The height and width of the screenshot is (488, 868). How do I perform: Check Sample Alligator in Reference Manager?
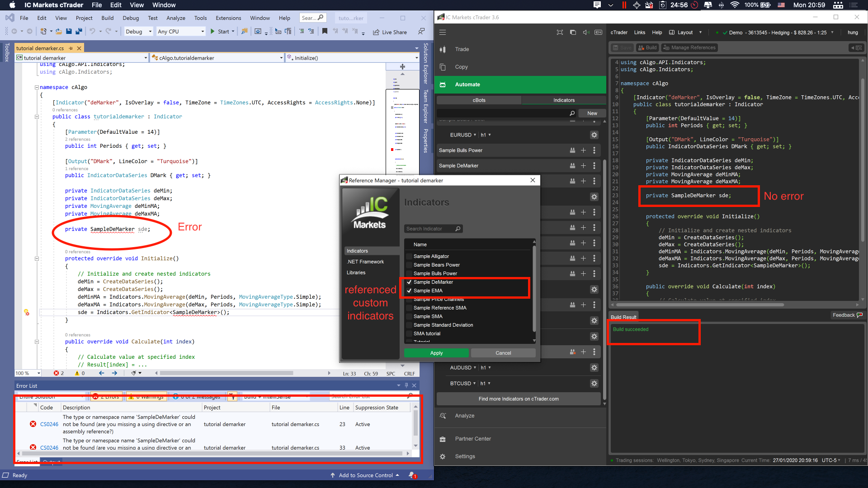(409, 257)
